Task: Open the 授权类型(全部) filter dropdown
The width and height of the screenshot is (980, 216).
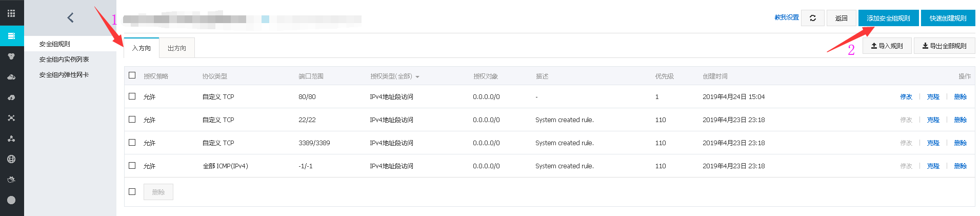Action: (395, 76)
